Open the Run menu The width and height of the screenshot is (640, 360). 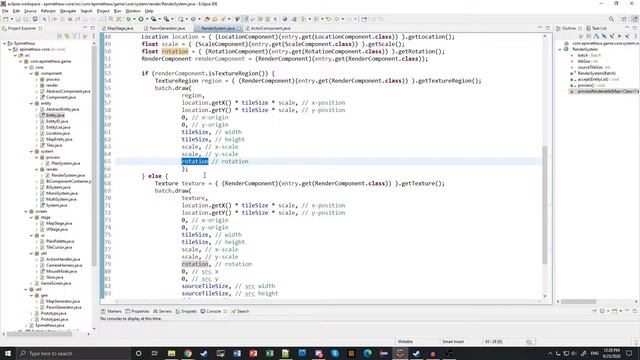[x=118, y=11]
